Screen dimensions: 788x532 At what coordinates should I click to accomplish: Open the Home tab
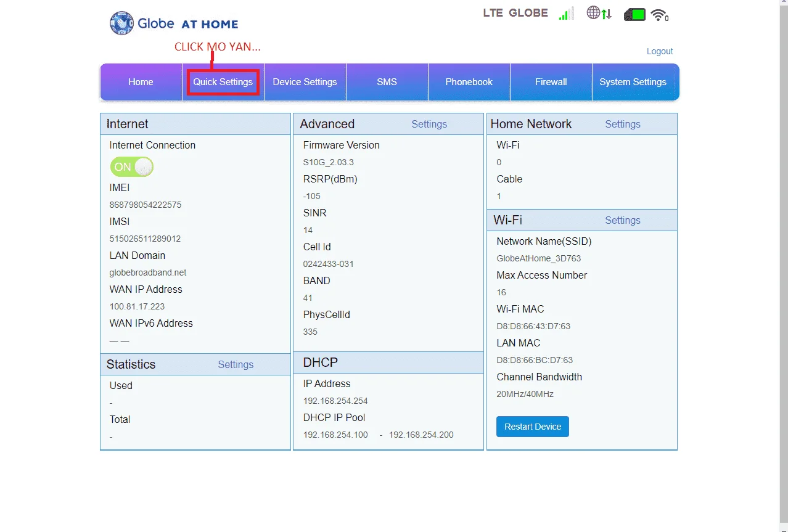tap(141, 82)
